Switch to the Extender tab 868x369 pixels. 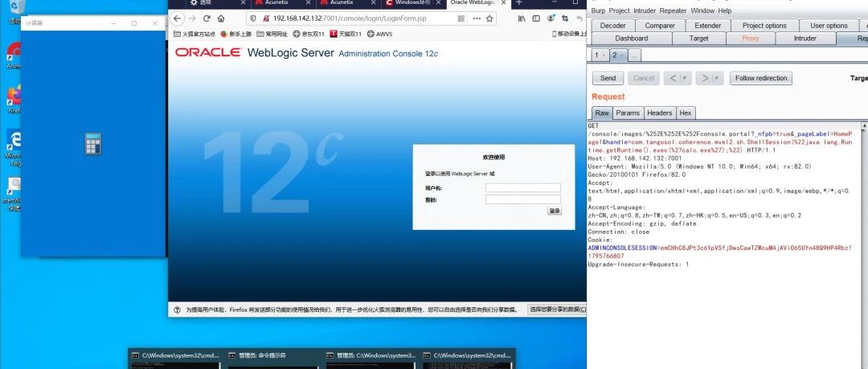click(x=708, y=26)
